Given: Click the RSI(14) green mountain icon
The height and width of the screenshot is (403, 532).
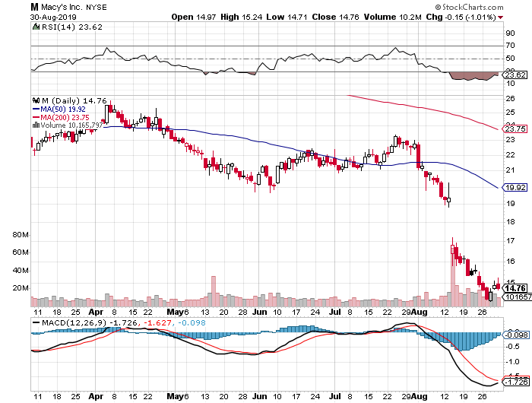Looking at the screenshot, I should pos(36,27).
